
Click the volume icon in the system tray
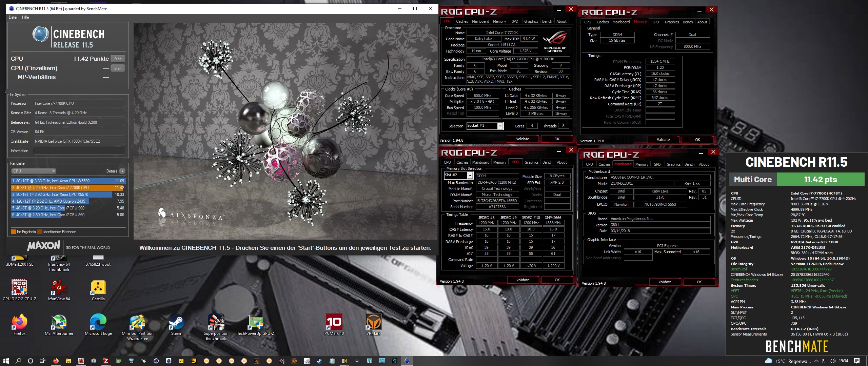pyautogui.click(x=832, y=361)
